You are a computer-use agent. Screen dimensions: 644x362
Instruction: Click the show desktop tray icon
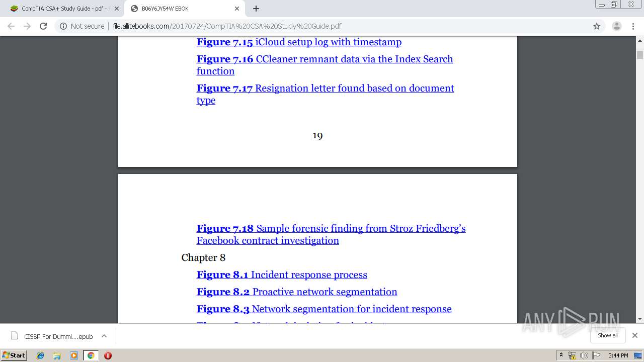[x=638, y=355]
